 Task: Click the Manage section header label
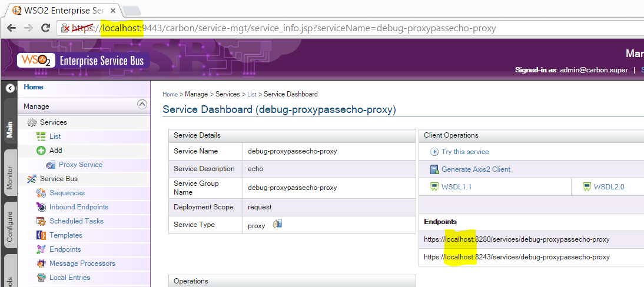pyautogui.click(x=36, y=106)
